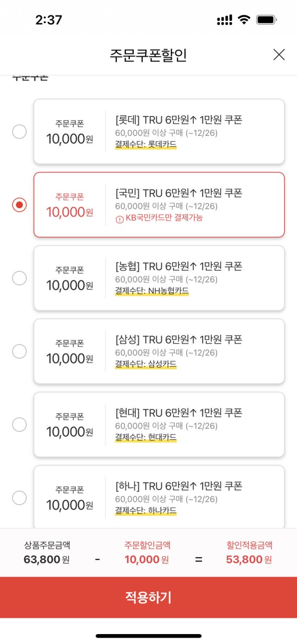Viewport: 297px width, 644px height.
Task: Tap the 적용하기 apply button
Action: (148, 597)
